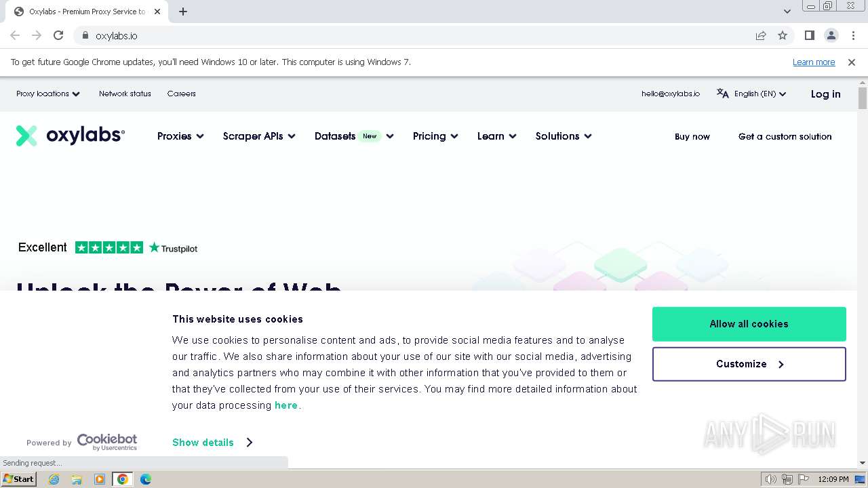Expand the Proxies menu
868x488 pixels.
point(180,136)
